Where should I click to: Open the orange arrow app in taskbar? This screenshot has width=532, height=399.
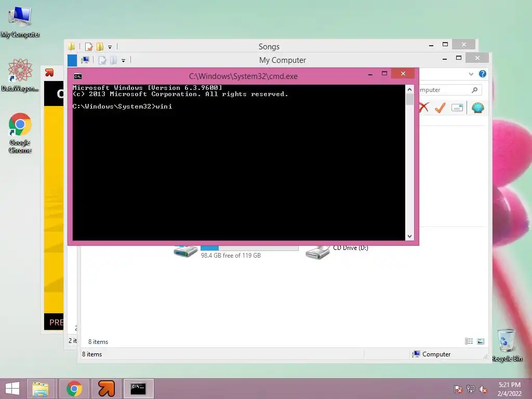click(x=106, y=389)
